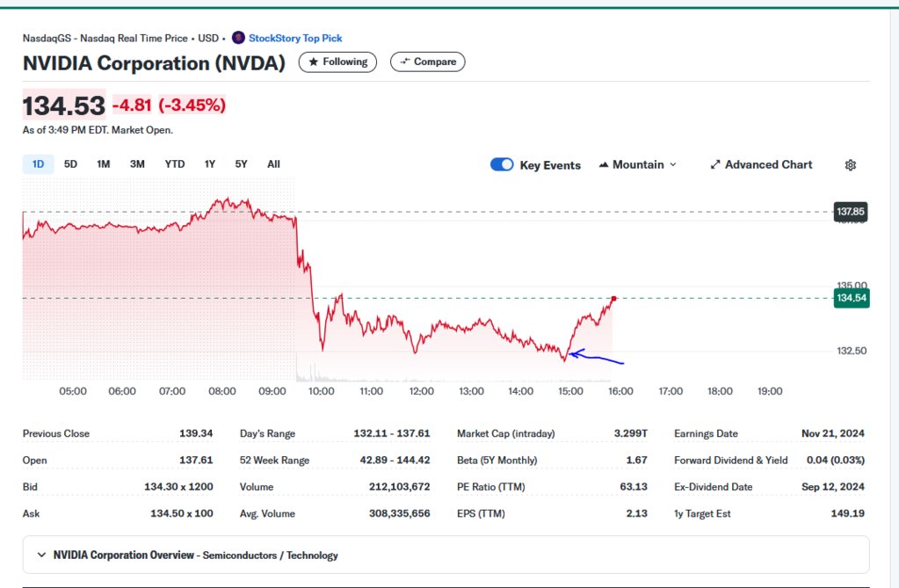
Task: Open the chart settings gear icon
Action: (851, 165)
